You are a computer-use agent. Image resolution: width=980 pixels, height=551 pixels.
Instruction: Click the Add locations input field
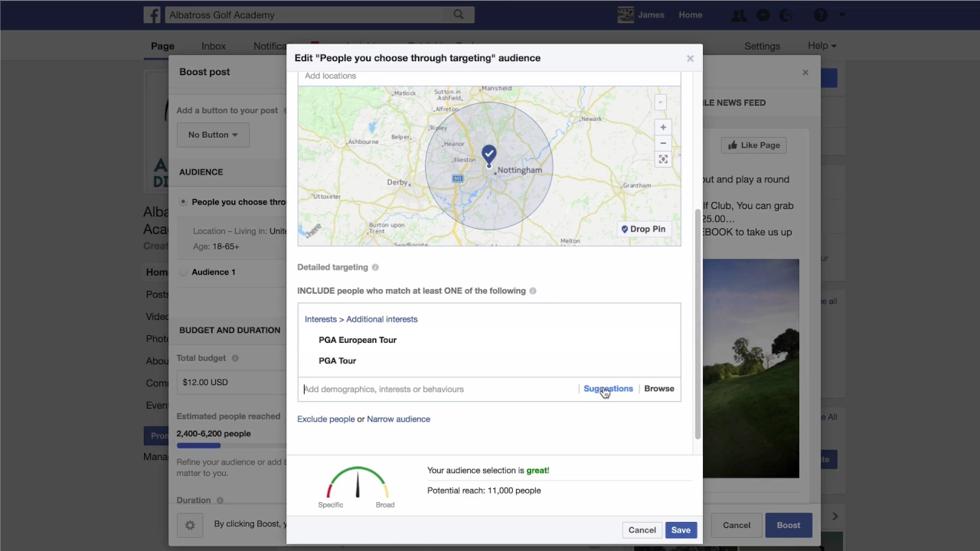click(489, 76)
